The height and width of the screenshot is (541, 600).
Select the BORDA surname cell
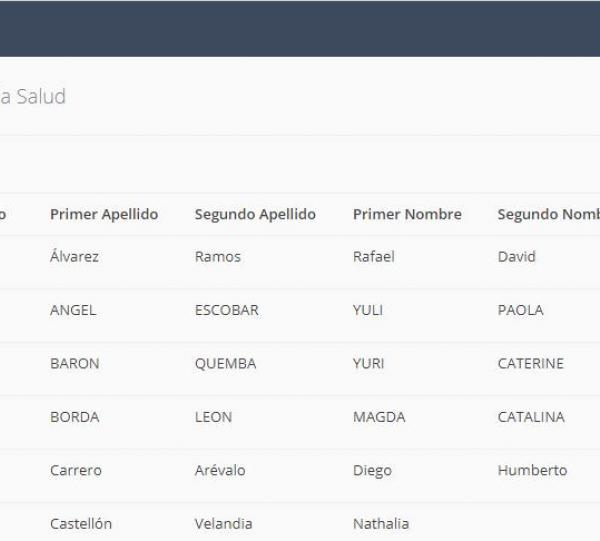[75, 417]
